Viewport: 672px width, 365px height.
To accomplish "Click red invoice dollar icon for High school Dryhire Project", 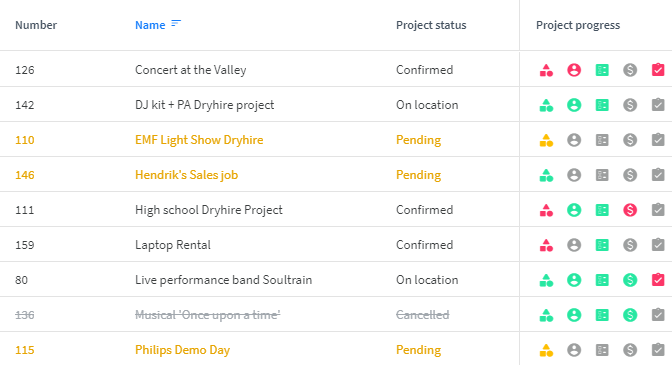I will click(630, 210).
